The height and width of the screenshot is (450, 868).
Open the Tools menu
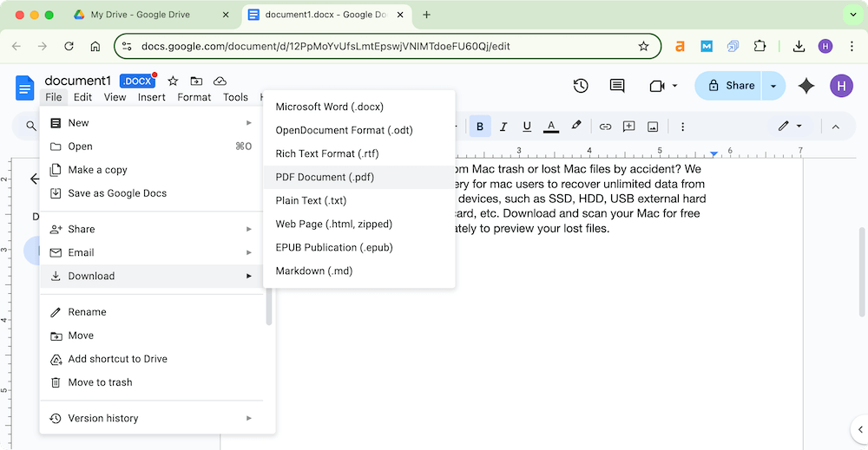235,97
